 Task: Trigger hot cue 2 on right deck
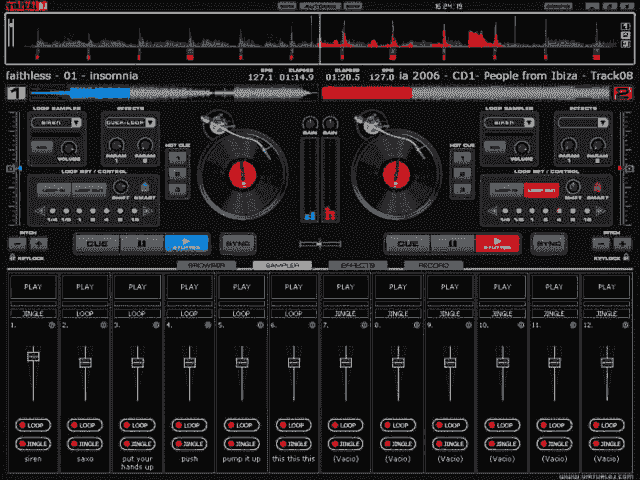point(462,173)
